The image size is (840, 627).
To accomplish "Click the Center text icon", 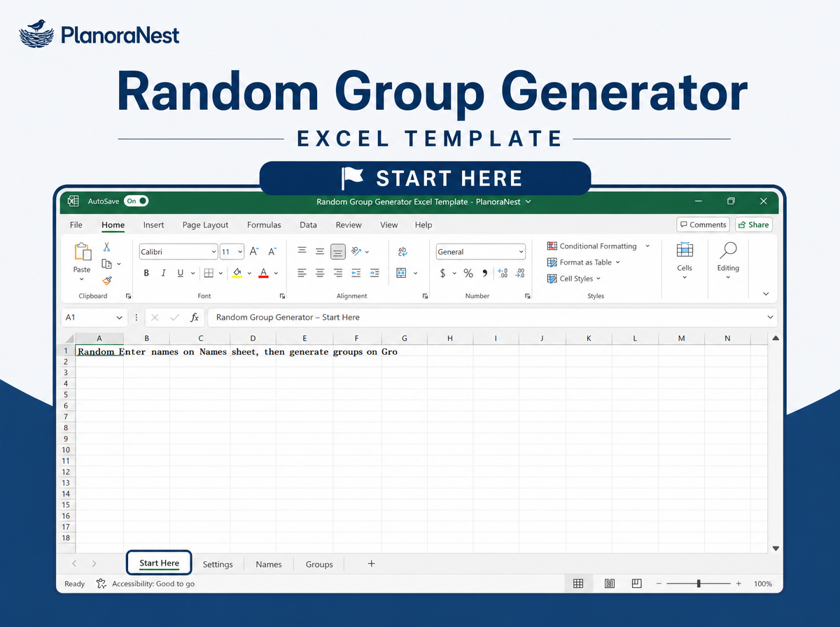I will [320, 273].
